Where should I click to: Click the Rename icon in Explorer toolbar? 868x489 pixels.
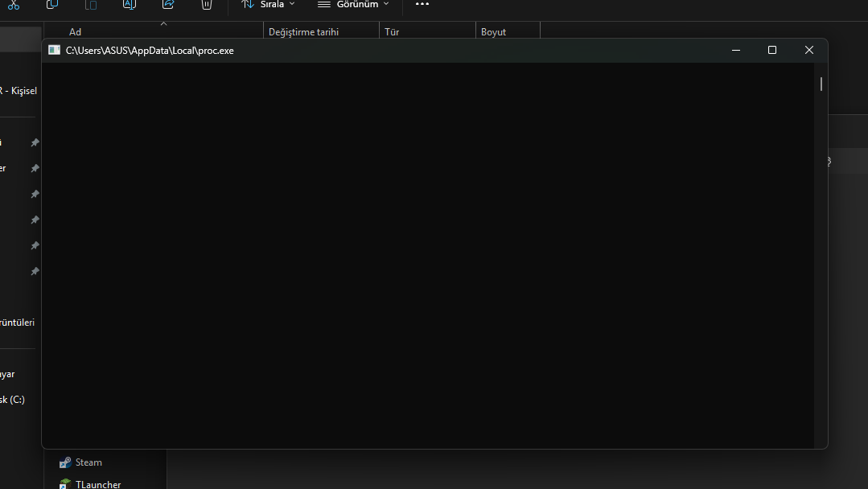(x=129, y=5)
